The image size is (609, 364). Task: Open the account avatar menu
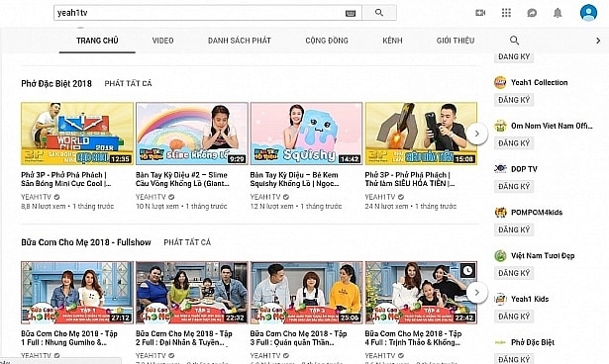pyautogui.click(x=588, y=13)
